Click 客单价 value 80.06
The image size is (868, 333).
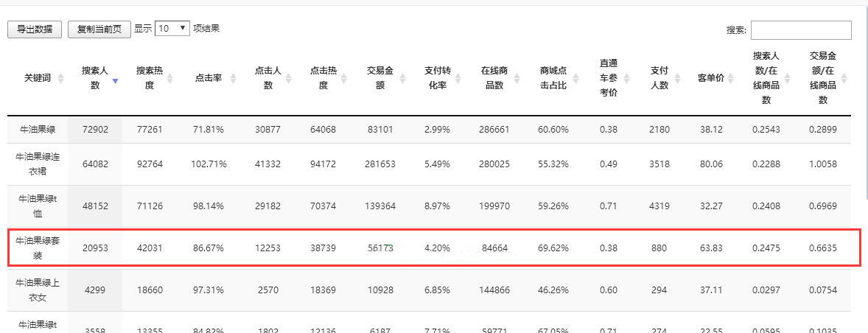711,164
